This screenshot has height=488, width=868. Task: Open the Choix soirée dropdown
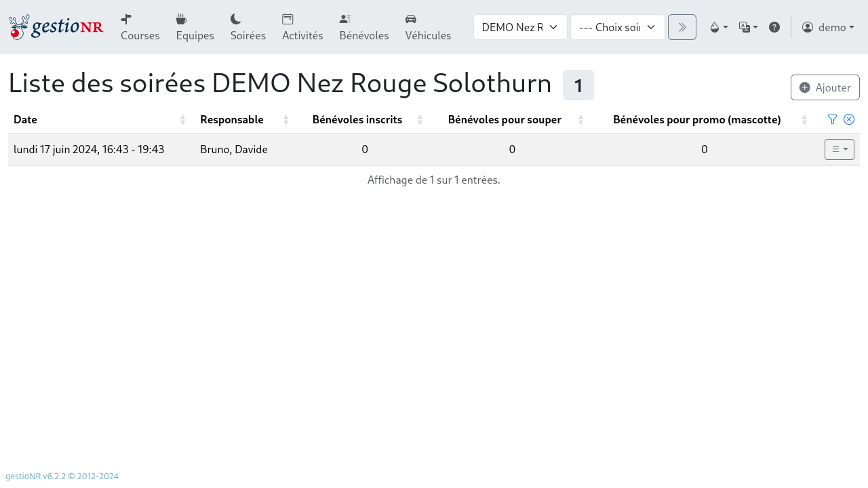617,27
